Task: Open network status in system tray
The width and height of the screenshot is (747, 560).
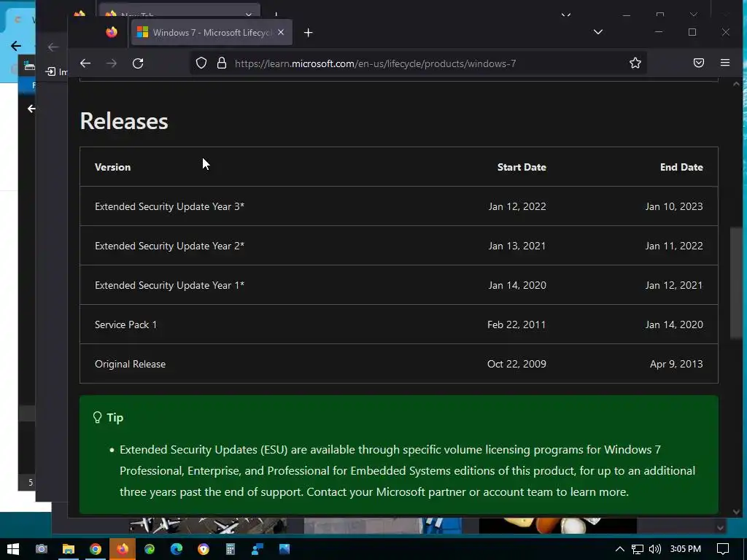Action: point(638,549)
